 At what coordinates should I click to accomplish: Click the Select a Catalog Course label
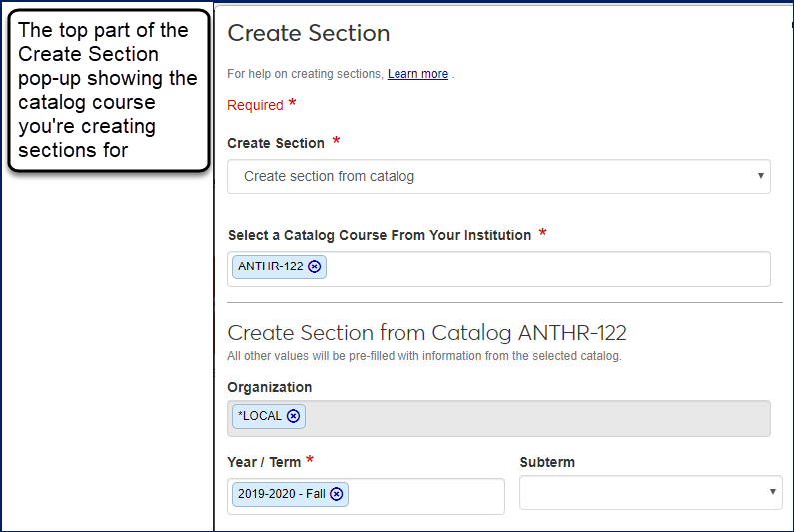(x=379, y=235)
